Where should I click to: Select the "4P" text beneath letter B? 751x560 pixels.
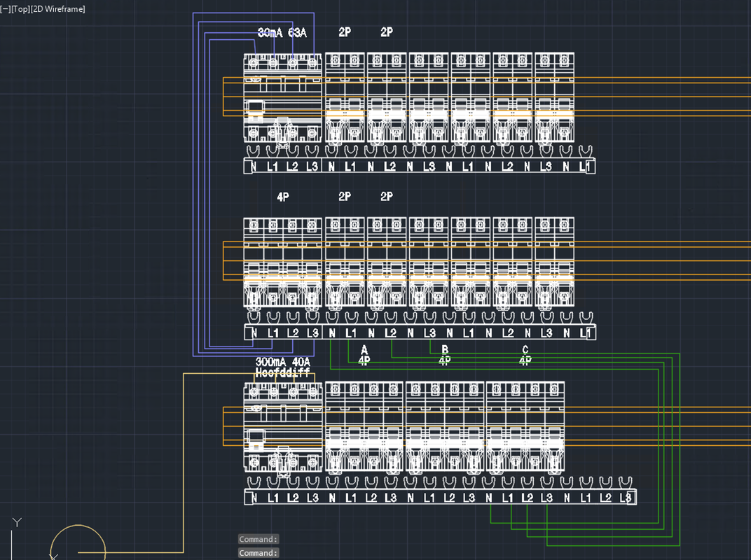[444, 360]
